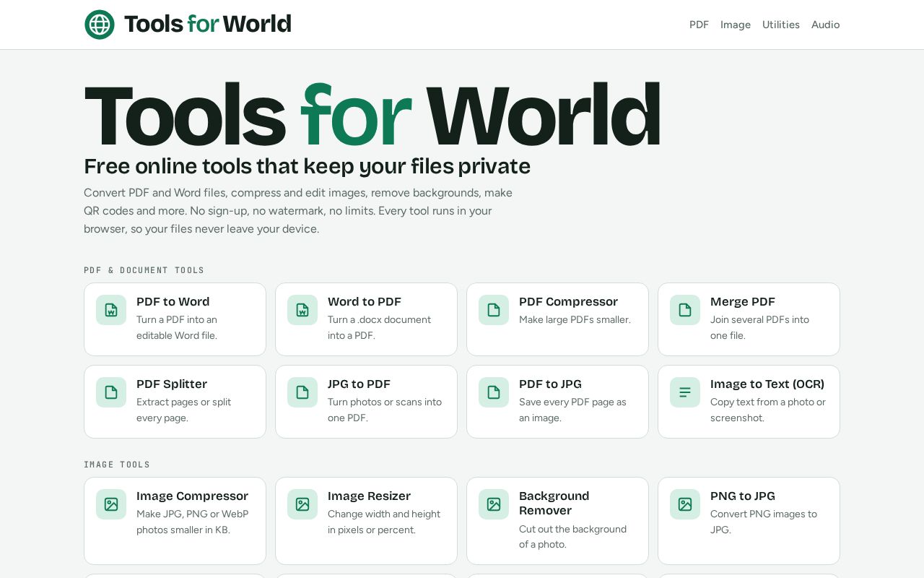Click the 'IMAGE TOOLS' section label
The image size is (924, 578).
(x=117, y=465)
